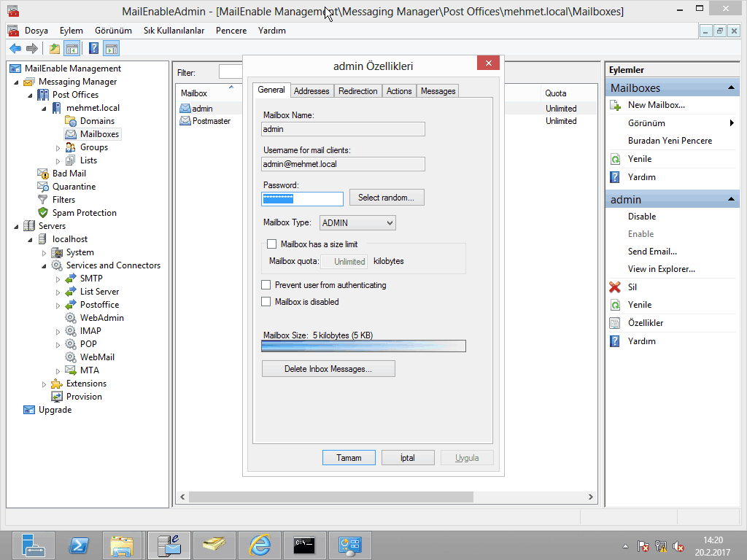747x560 pixels.
Task: Click the Password input field
Action: coord(302,199)
